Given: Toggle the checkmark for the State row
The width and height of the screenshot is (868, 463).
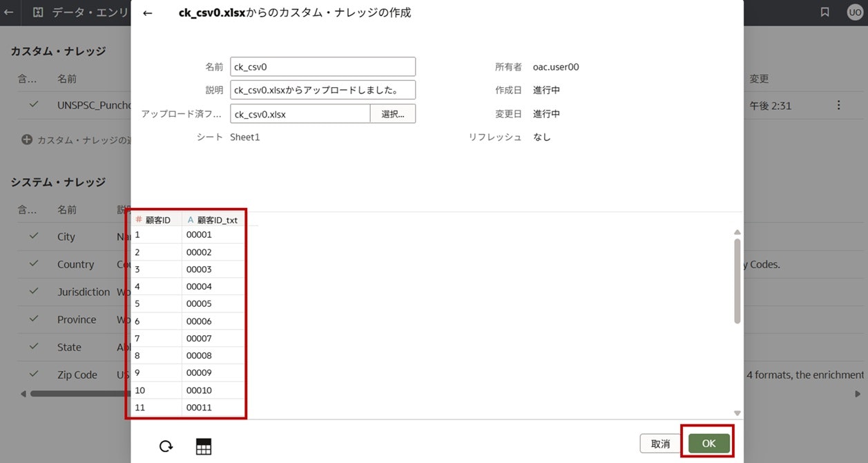Looking at the screenshot, I should 33,347.
